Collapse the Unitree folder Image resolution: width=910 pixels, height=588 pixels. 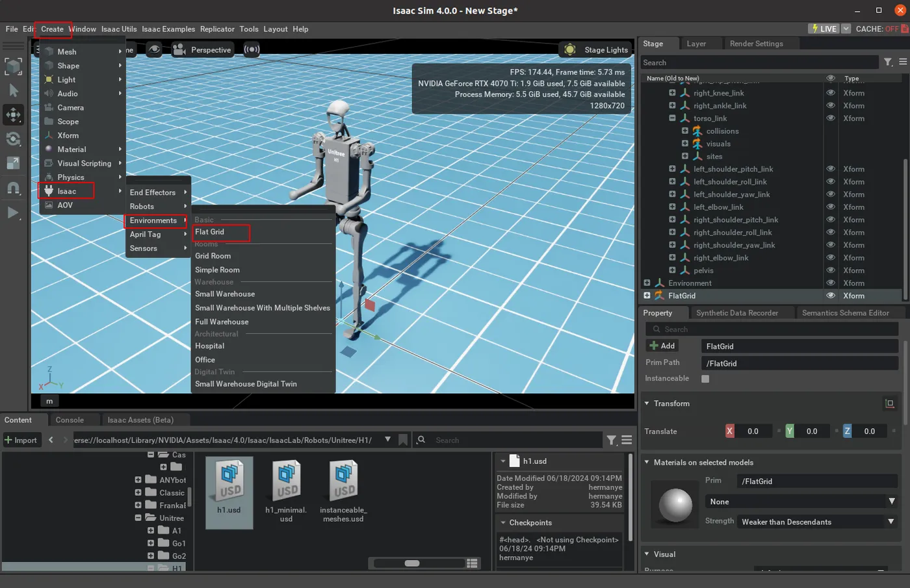tap(138, 518)
